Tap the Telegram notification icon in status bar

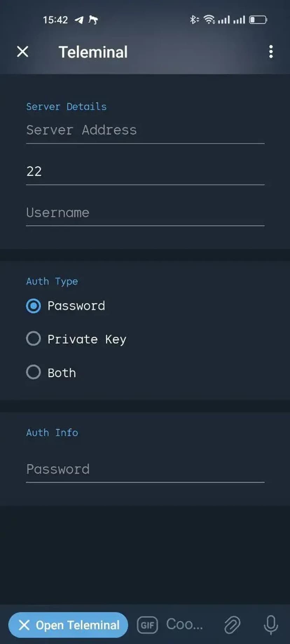[x=79, y=20]
